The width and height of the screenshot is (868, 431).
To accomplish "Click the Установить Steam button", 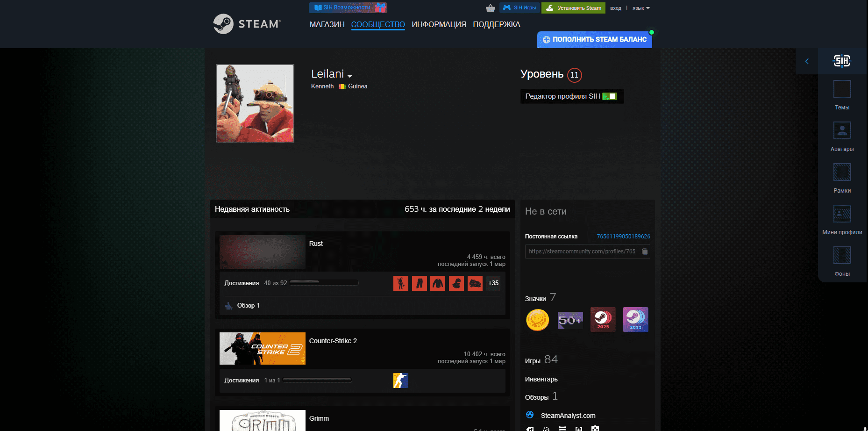I will pos(573,8).
